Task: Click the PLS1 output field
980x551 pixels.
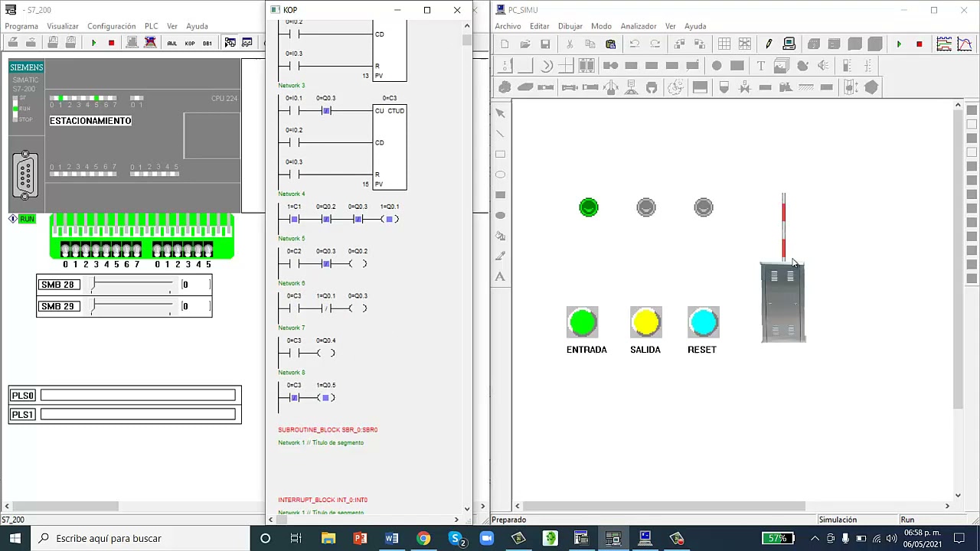Action: tap(138, 415)
